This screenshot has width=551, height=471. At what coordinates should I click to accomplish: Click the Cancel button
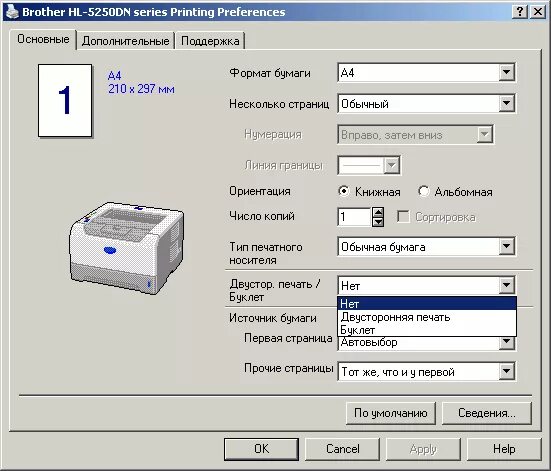click(343, 449)
